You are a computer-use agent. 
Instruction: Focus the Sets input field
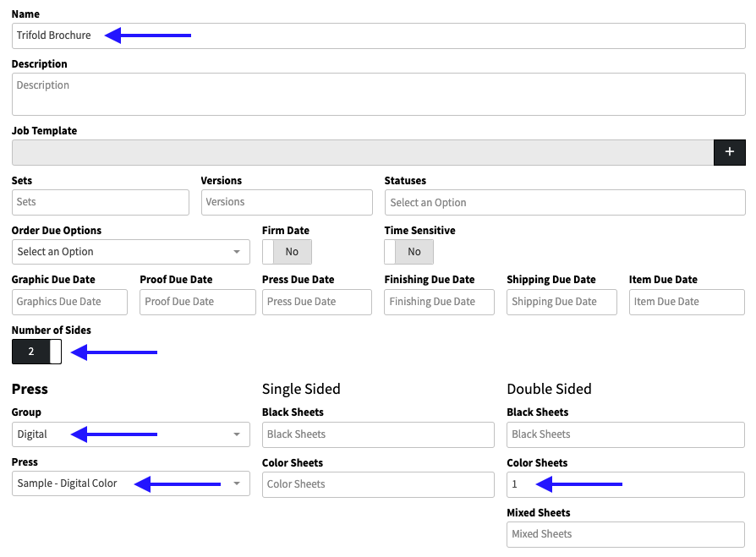tap(101, 202)
